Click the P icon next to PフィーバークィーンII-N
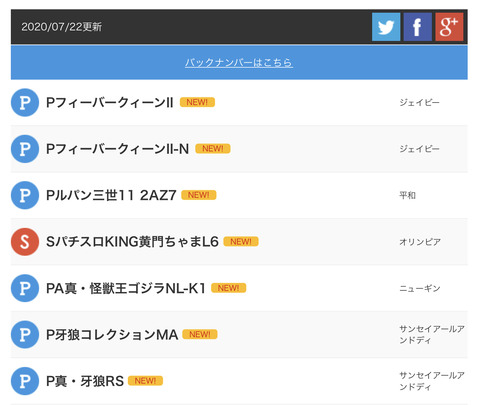Image resolution: width=480 pixels, height=405 pixels. [x=25, y=149]
